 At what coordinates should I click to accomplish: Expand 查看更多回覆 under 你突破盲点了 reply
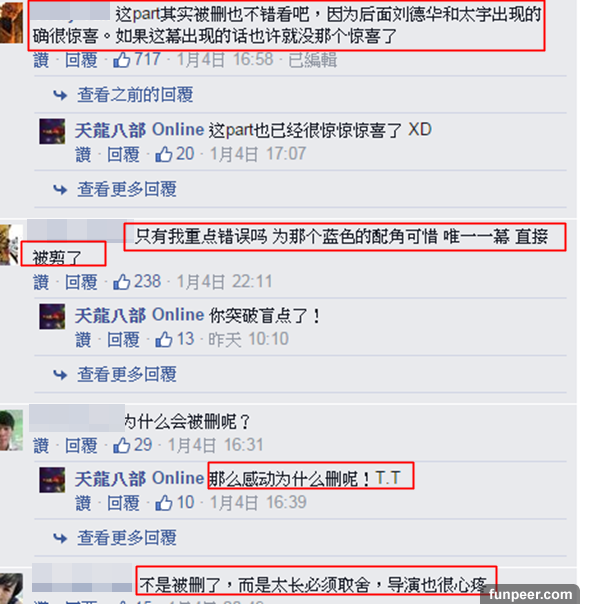[127, 374]
